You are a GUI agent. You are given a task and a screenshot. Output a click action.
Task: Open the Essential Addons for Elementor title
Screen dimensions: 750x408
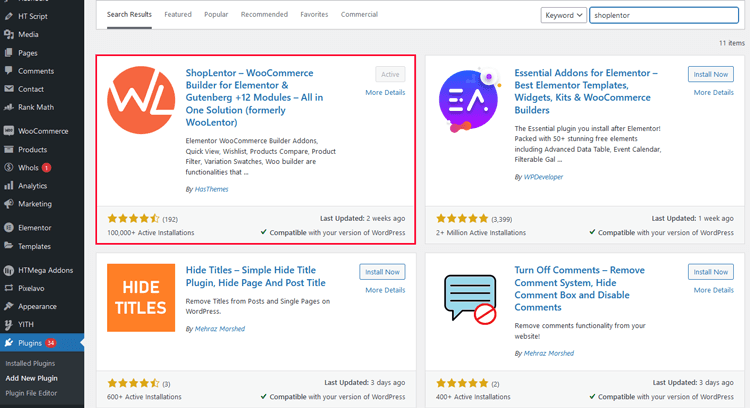pyautogui.click(x=586, y=91)
